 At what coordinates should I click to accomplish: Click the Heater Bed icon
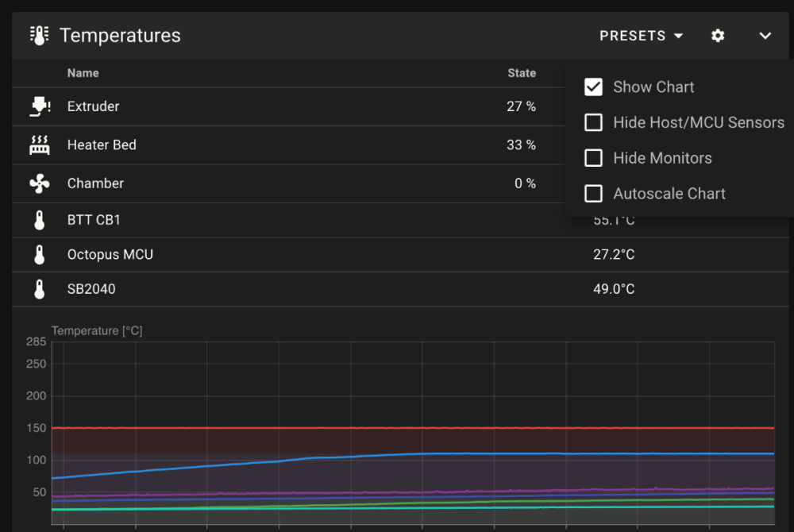(40, 145)
